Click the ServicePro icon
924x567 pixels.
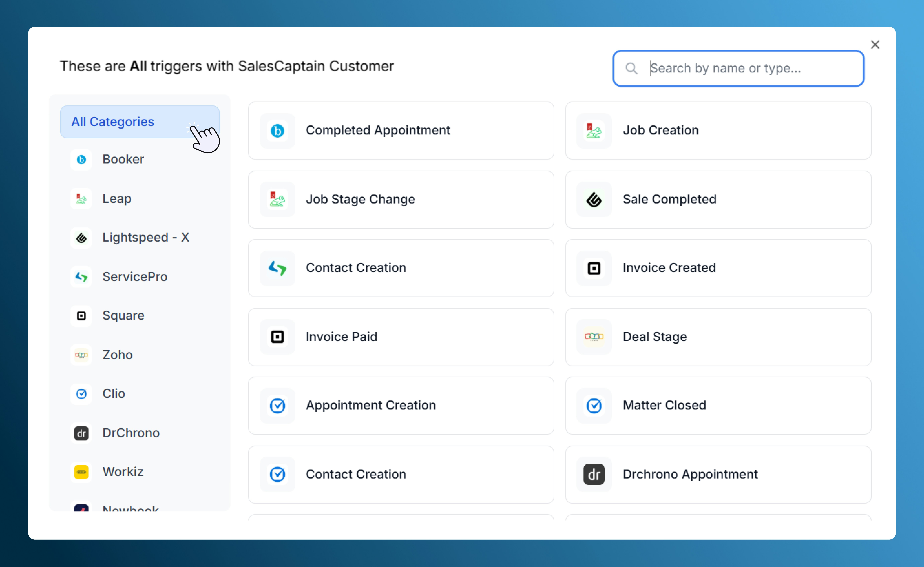[81, 277]
